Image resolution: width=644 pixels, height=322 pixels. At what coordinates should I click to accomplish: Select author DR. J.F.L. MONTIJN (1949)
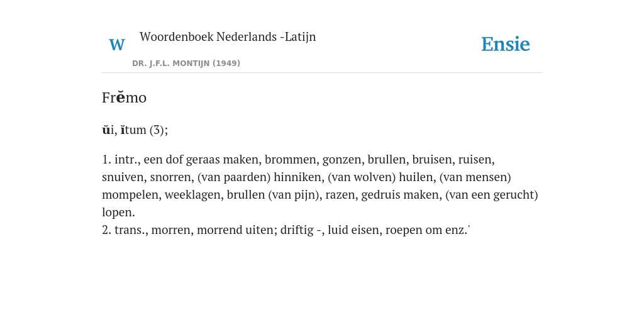click(186, 64)
